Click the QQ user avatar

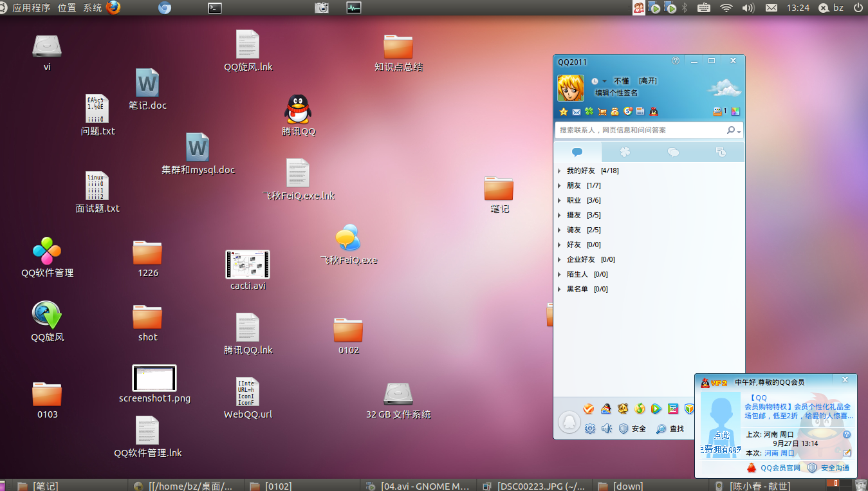tap(571, 88)
